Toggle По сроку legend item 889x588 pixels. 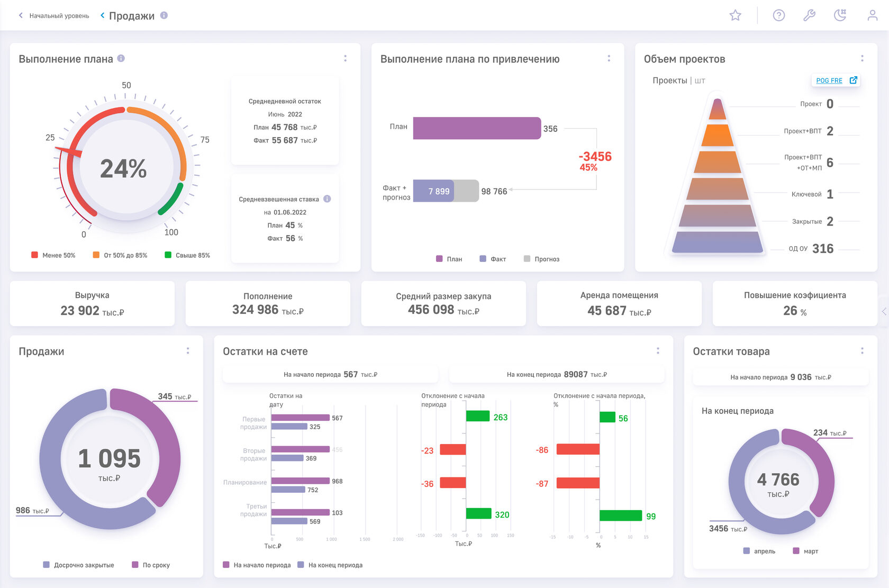[x=151, y=565]
